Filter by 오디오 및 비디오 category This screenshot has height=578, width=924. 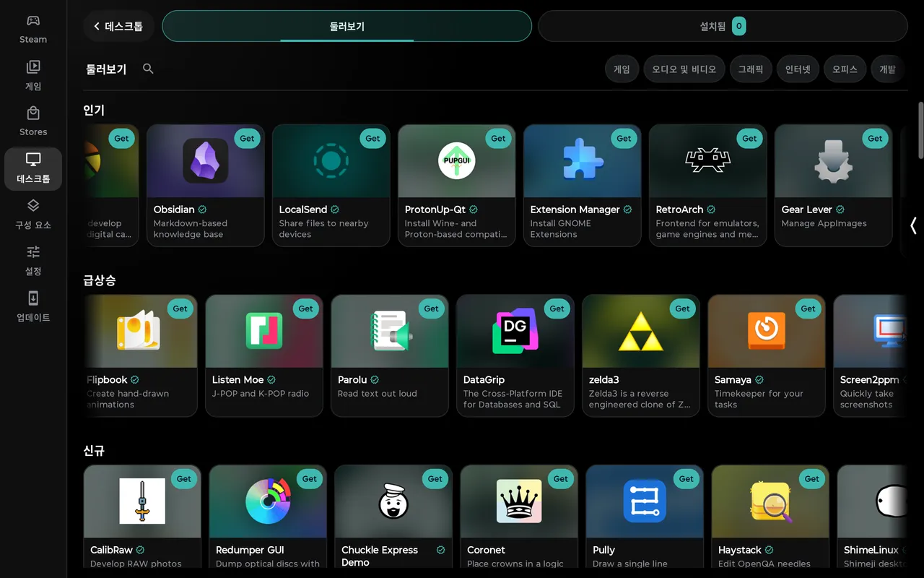[684, 69]
